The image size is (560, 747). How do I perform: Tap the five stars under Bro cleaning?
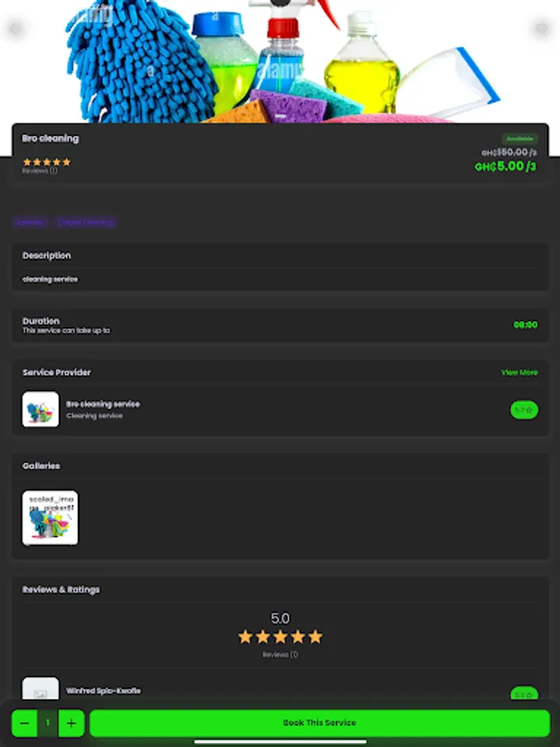click(46, 162)
